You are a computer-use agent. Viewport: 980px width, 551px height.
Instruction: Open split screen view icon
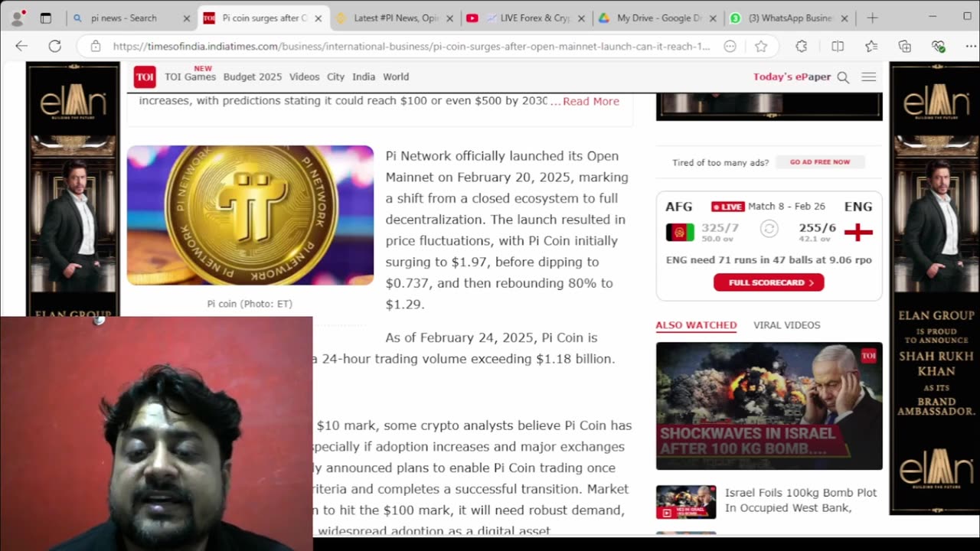click(x=838, y=47)
